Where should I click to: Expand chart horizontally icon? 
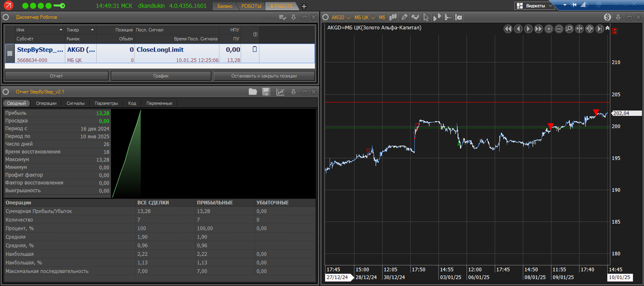coord(589,29)
